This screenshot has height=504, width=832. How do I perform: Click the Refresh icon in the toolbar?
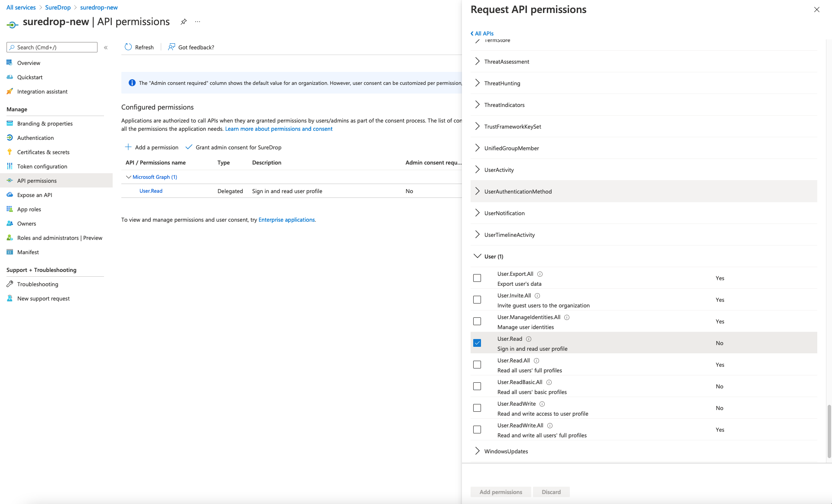click(x=128, y=47)
